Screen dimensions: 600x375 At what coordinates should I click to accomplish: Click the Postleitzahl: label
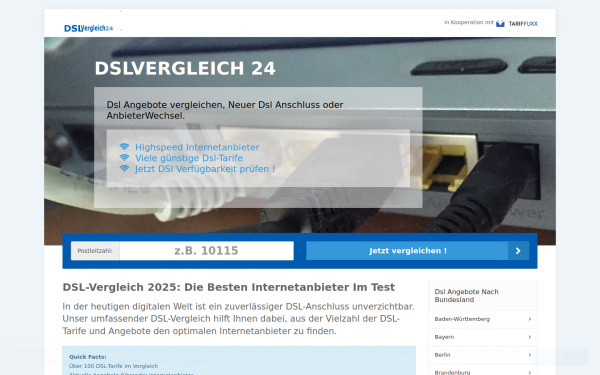coord(95,251)
